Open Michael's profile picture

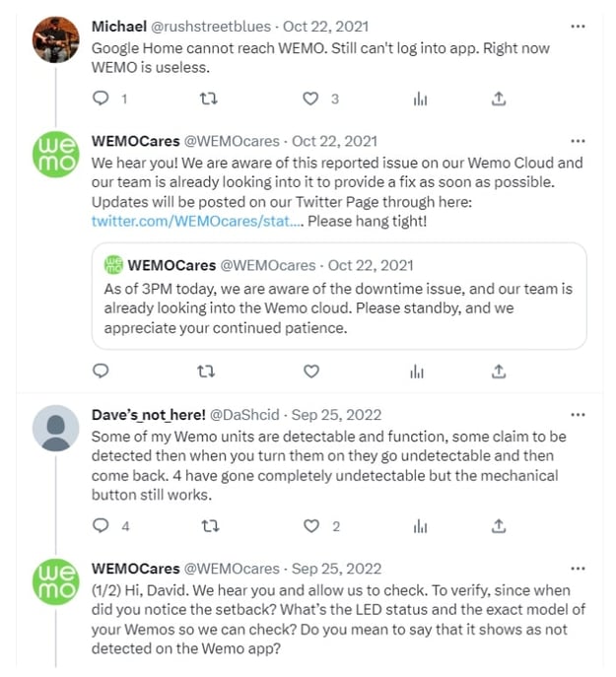[55, 39]
